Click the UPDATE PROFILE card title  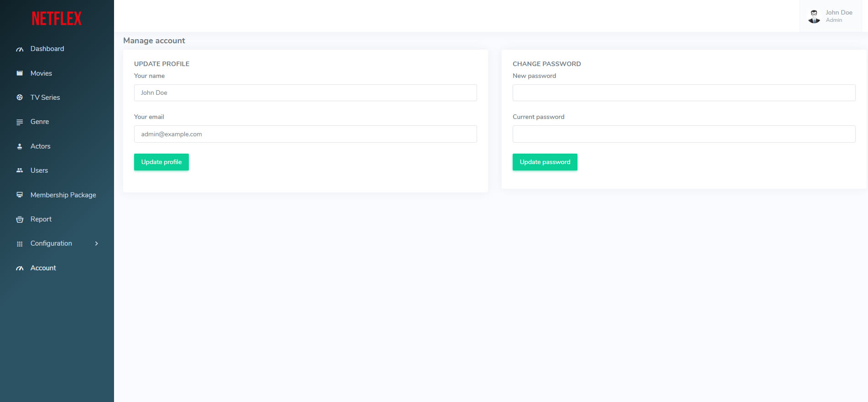coord(162,64)
